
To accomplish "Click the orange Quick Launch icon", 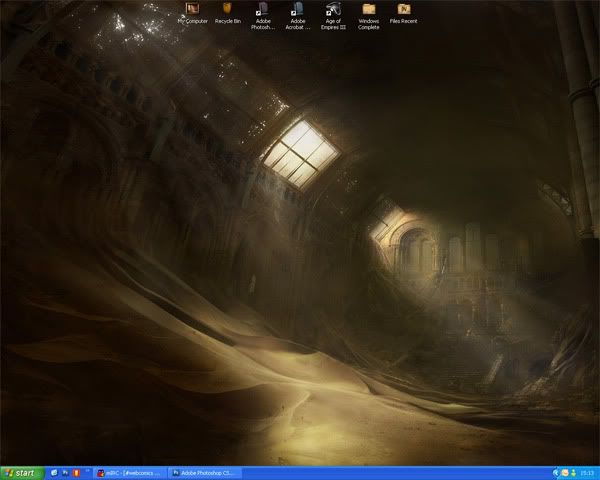I will 75,472.
